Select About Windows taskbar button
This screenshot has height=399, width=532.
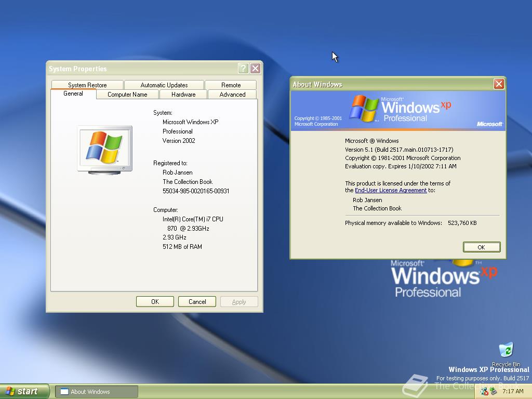[x=97, y=392]
